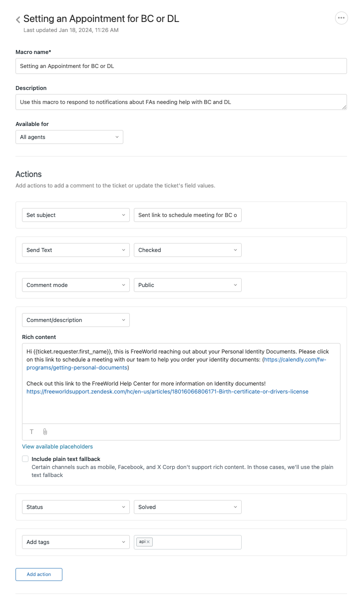Click the Birth certificate help center link
The height and width of the screenshot is (601, 364).
click(x=167, y=391)
